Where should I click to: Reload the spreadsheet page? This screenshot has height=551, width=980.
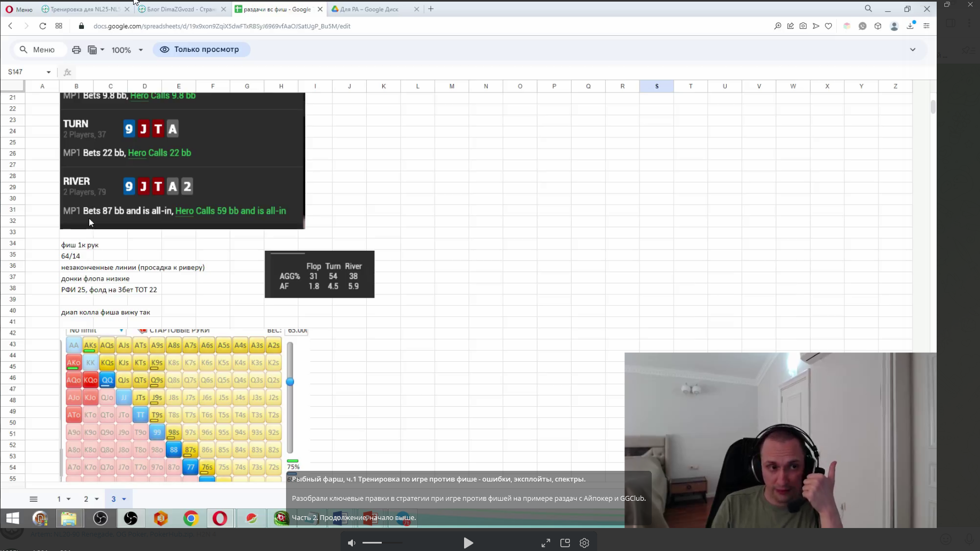pyautogui.click(x=43, y=26)
